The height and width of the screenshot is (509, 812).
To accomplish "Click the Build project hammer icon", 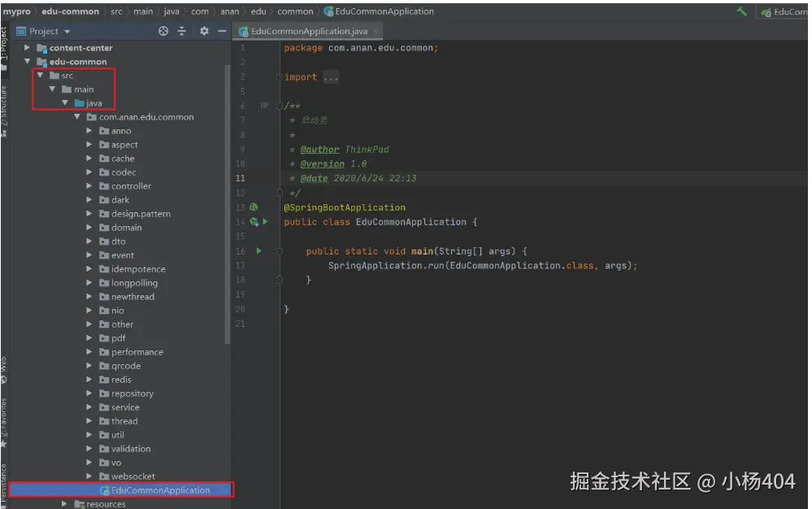I will pos(741,11).
